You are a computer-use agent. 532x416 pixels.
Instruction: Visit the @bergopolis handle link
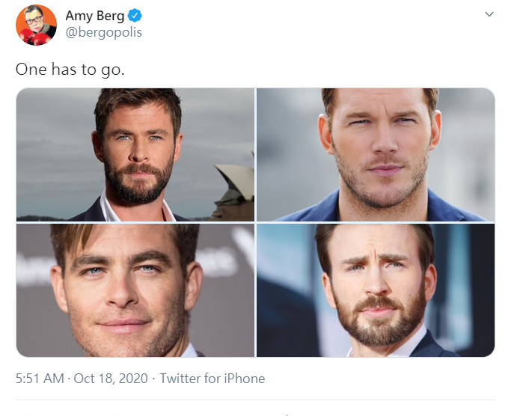point(104,32)
